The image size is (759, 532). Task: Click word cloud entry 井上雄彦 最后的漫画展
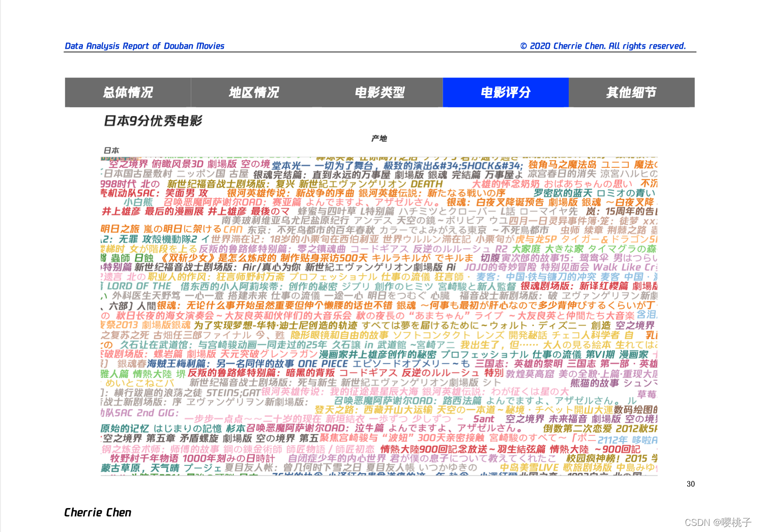153,211
